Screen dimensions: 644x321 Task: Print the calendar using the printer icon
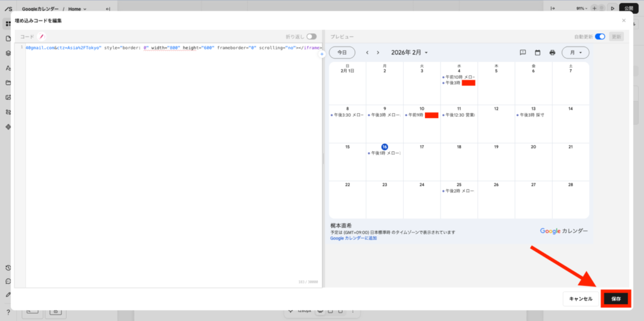[x=552, y=53]
